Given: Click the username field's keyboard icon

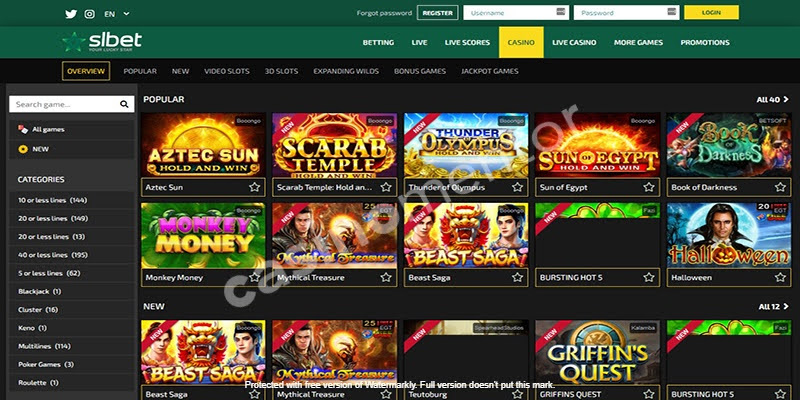Looking at the screenshot, I should tap(561, 12).
